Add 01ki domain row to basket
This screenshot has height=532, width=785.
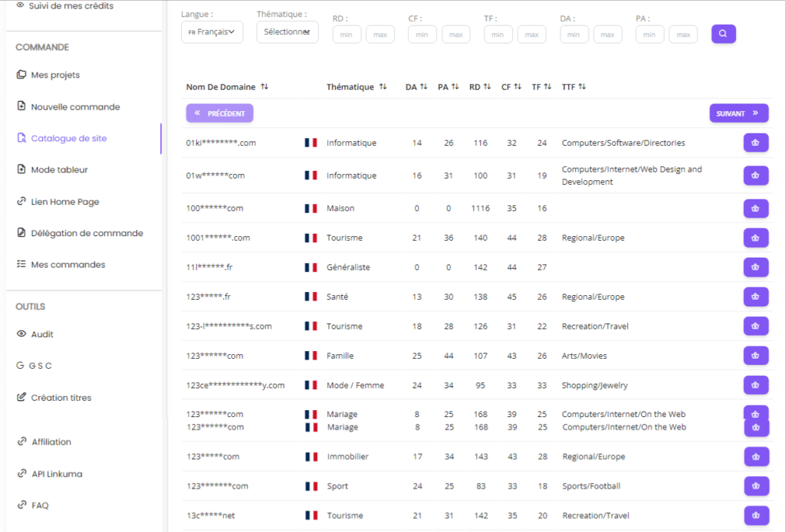click(x=755, y=143)
